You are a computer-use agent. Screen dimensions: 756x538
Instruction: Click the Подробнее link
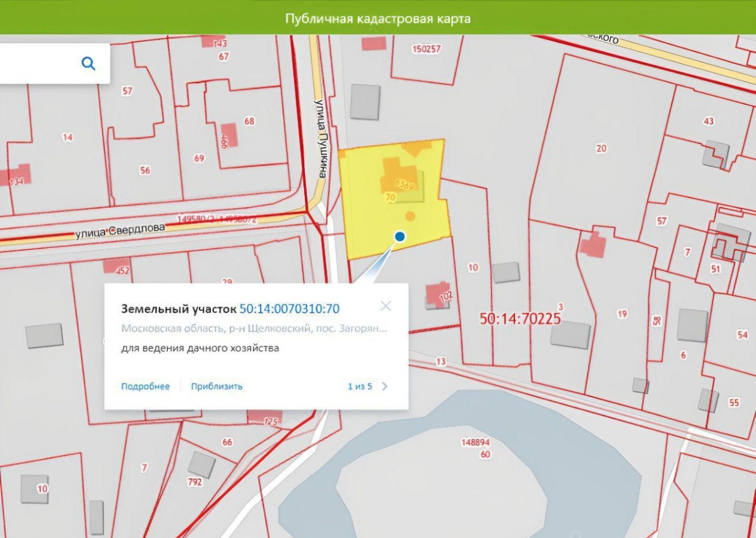point(145,386)
